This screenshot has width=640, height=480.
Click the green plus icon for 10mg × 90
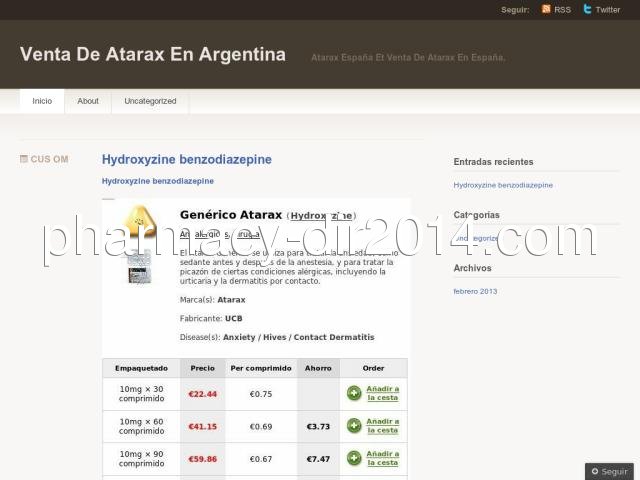pos(354,458)
